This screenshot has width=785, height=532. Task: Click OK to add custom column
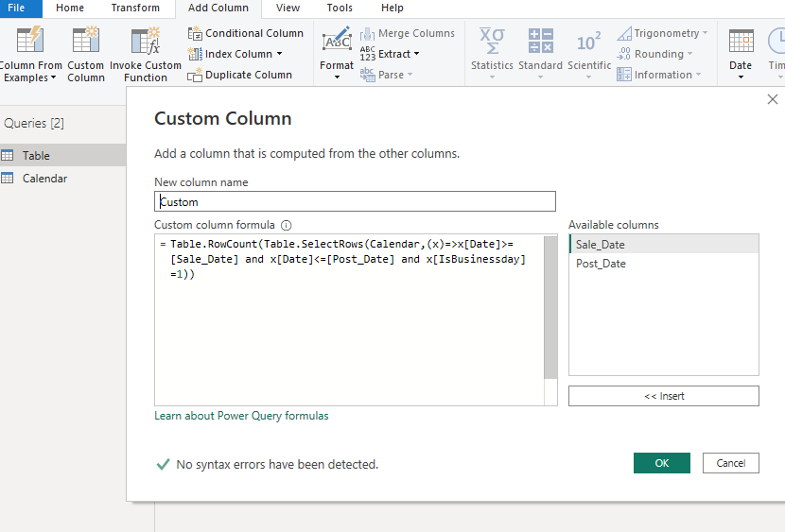661,463
